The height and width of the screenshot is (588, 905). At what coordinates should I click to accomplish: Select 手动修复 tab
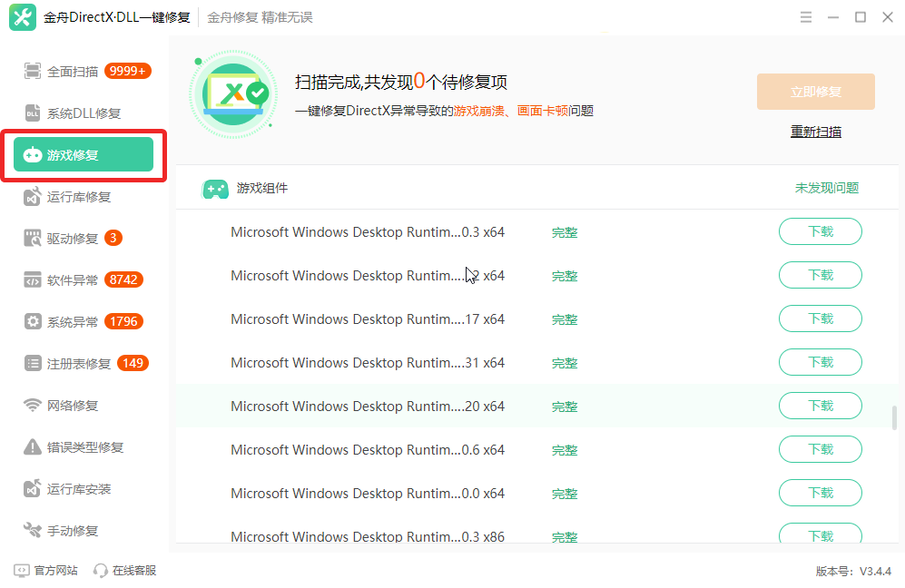tap(84, 530)
